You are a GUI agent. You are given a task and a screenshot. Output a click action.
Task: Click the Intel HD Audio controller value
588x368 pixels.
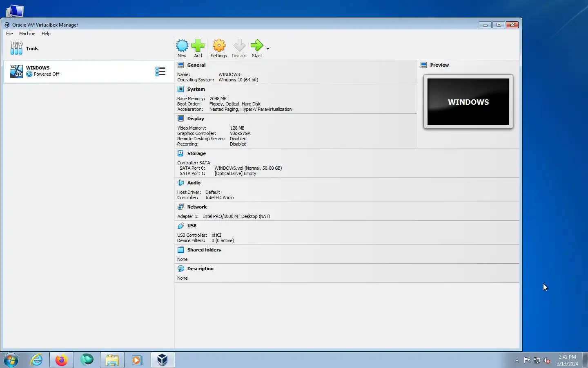220,197
